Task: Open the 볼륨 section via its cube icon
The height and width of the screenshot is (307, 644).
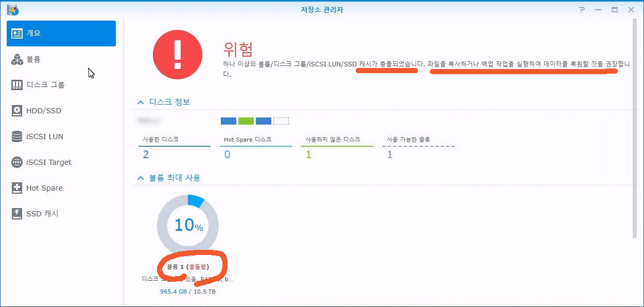Action: (x=17, y=59)
